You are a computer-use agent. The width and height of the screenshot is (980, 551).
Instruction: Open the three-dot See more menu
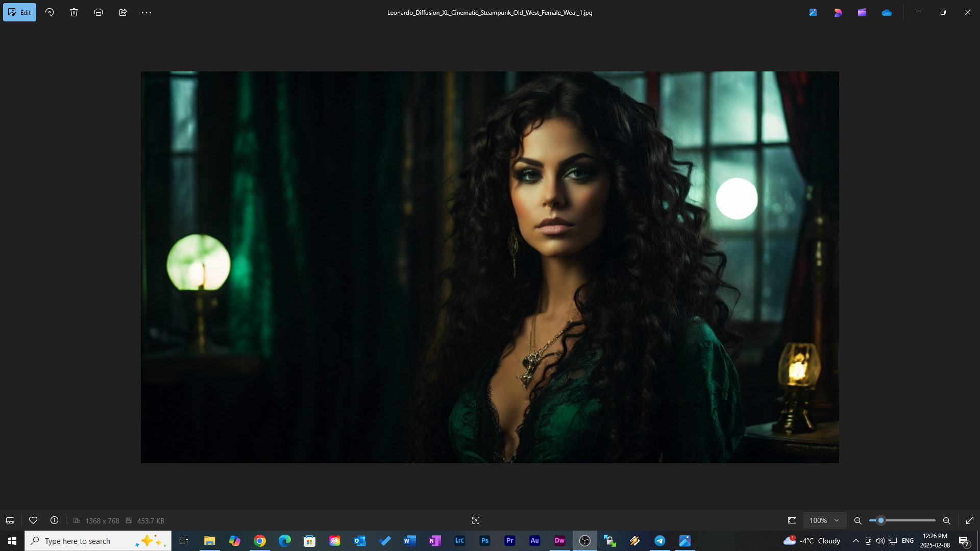pyautogui.click(x=146, y=12)
